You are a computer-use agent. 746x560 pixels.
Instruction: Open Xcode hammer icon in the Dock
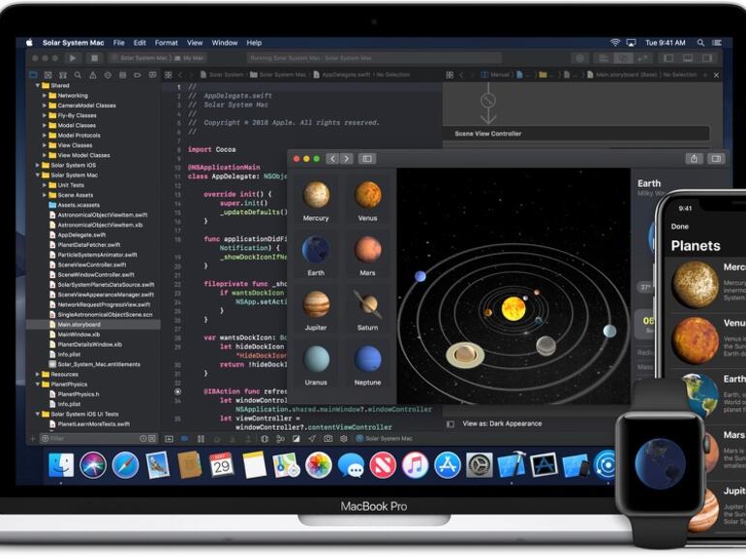[x=512, y=464]
